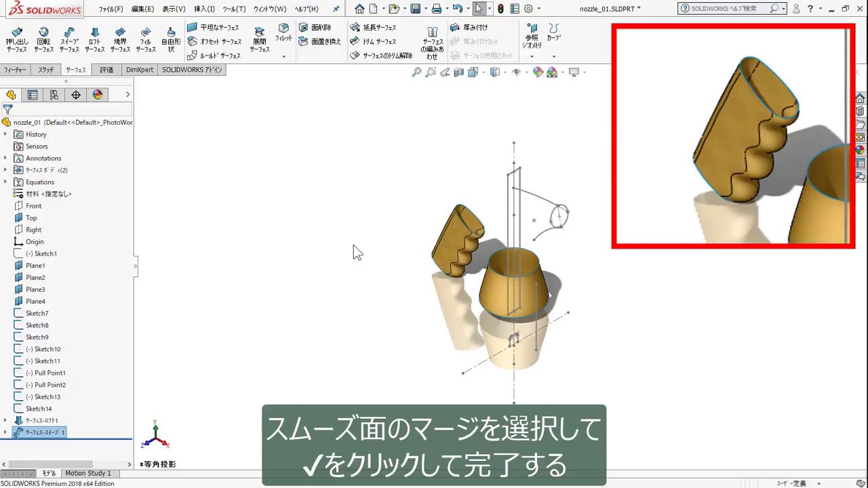Click 延長サーフェス (Extend Surface) tool
This screenshot has height=488, width=868.
tap(374, 27)
